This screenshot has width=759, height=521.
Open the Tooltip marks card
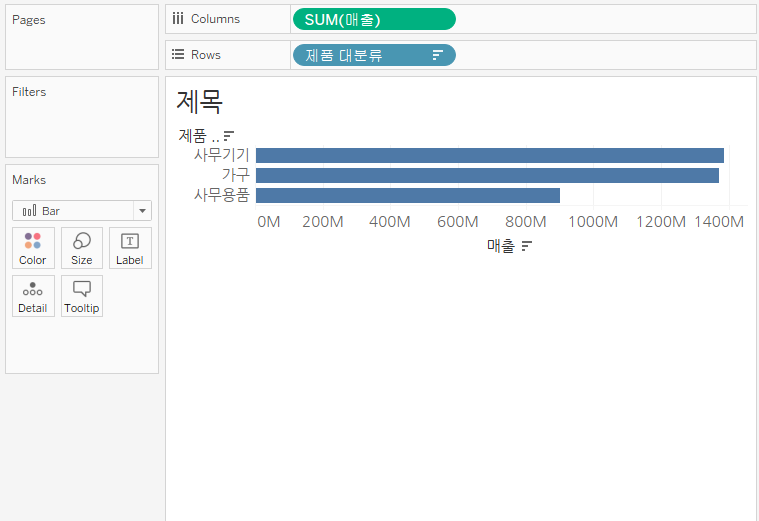82,296
